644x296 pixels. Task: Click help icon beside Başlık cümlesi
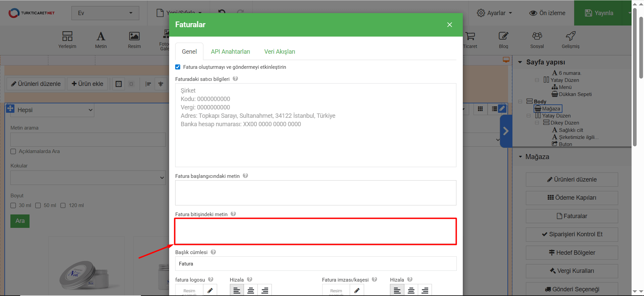point(213,252)
